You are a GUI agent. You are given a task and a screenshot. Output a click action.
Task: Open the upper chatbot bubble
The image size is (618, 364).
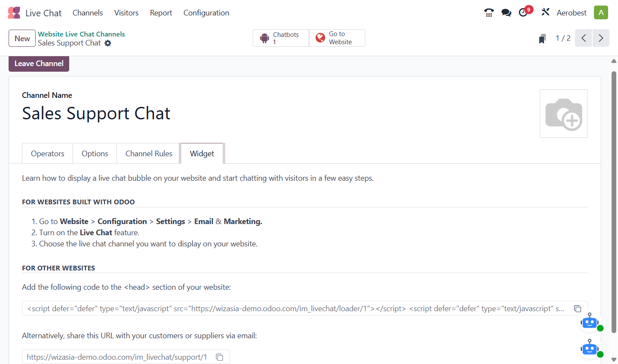(x=590, y=322)
